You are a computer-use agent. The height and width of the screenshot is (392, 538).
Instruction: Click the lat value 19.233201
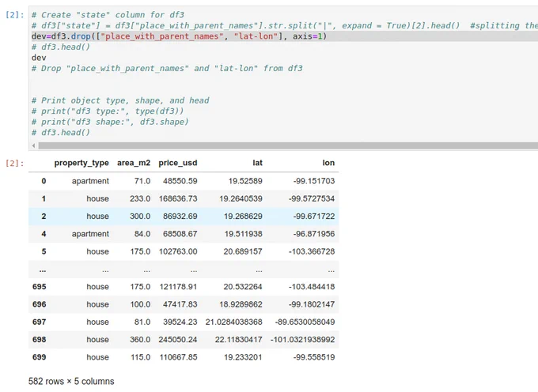243,357
